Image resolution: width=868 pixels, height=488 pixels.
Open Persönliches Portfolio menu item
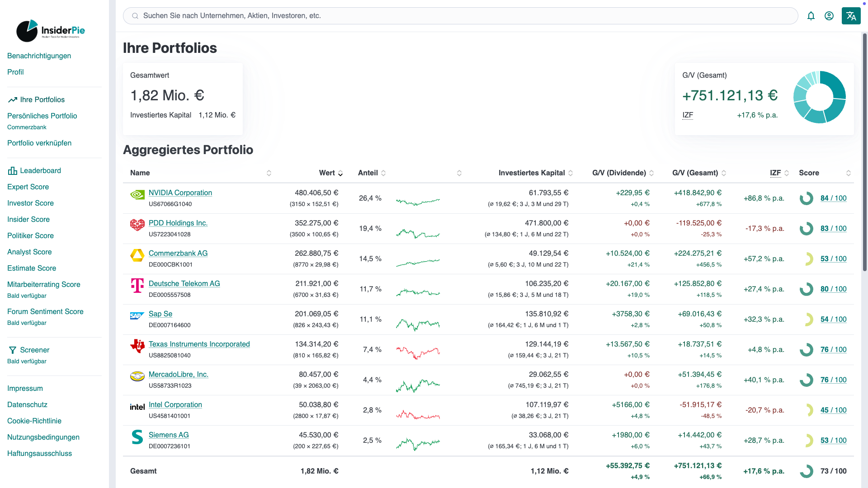click(42, 116)
